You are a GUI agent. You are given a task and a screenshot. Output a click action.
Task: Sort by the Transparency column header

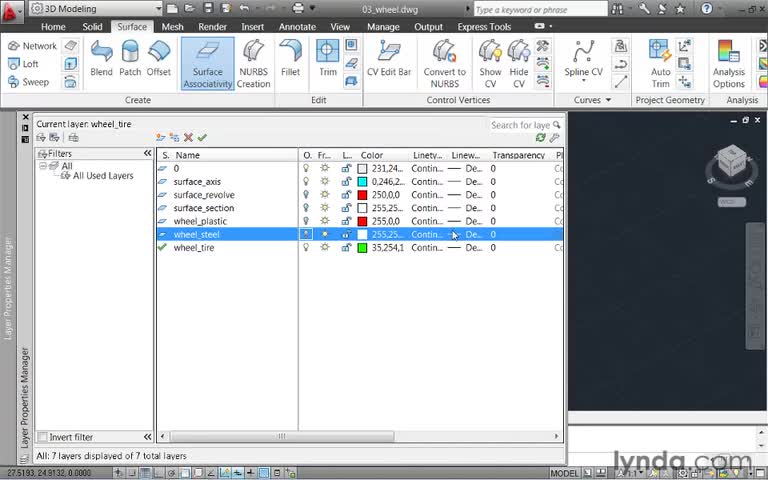point(519,155)
